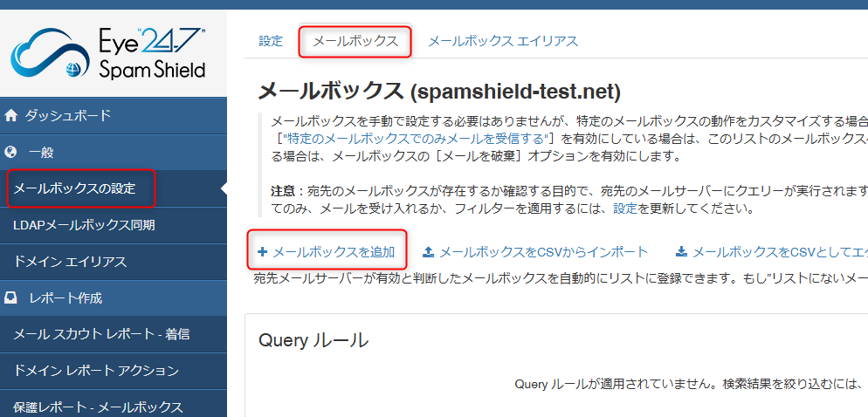Click the upload icon for CSVからインポート
Image resolution: width=868 pixels, height=417 pixels.
[428, 252]
